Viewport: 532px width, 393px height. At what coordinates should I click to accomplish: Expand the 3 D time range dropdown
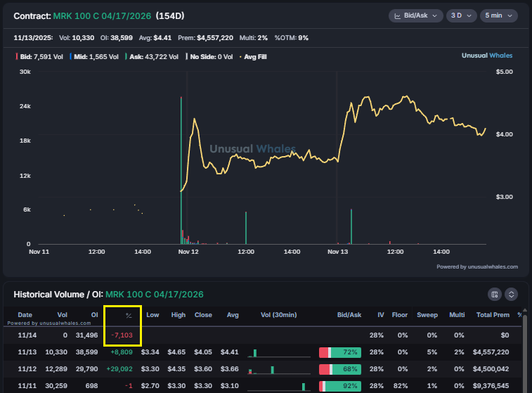click(460, 15)
